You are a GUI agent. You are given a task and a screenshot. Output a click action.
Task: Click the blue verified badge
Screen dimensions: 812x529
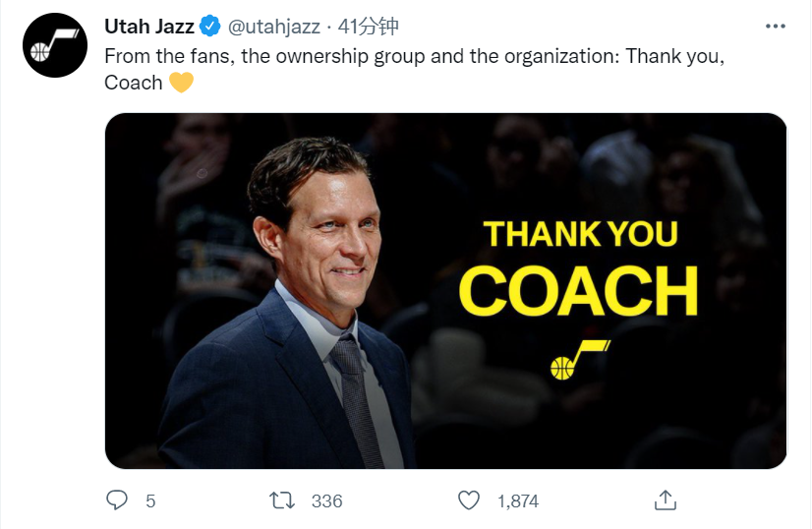pos(211,27)
